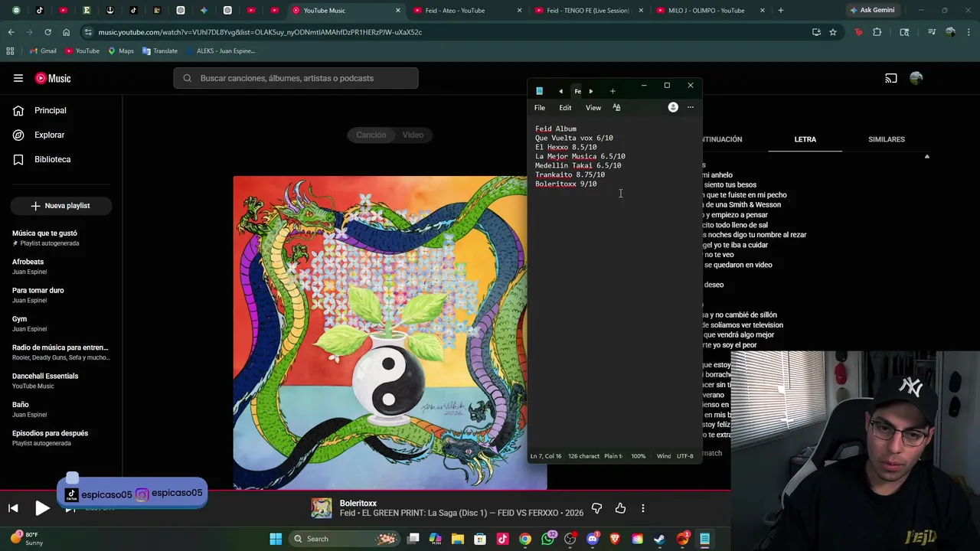Screen dimensions: 980x551
Task: Go back in browser history
Action: (11, 32)
